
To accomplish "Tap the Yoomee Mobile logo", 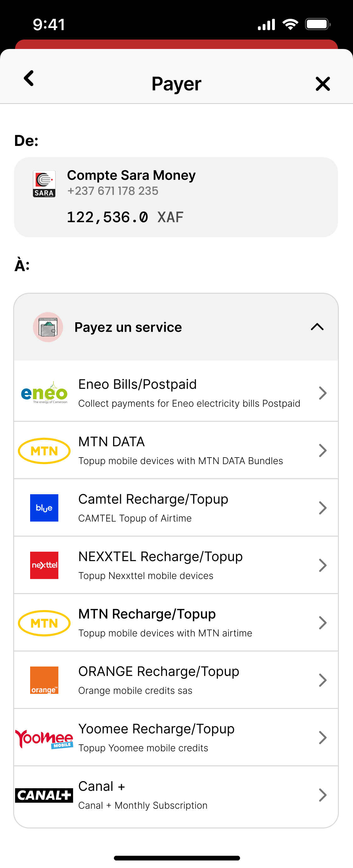I will click(x=44, y=738).
